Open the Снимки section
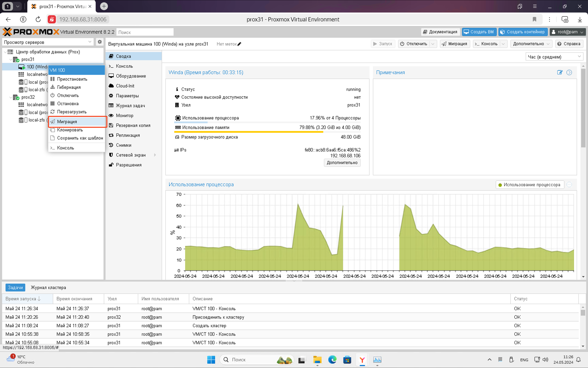 click(134, 145)
